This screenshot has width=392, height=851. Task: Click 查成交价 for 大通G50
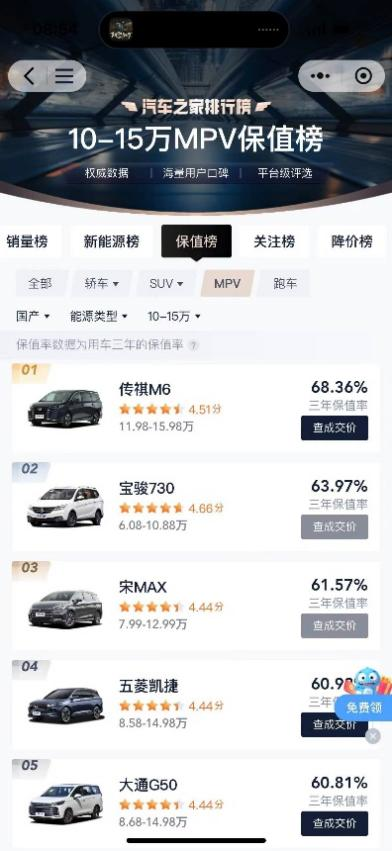[x=334, y=823]
